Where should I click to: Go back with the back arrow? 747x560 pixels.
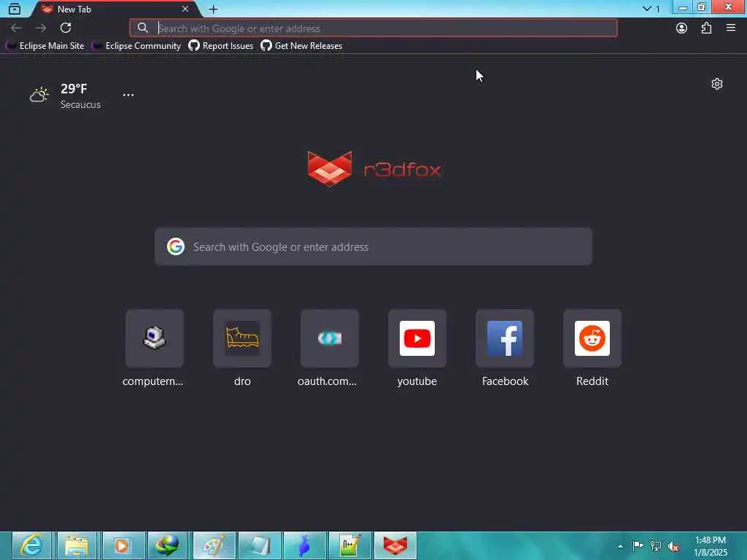pos(16,28)
